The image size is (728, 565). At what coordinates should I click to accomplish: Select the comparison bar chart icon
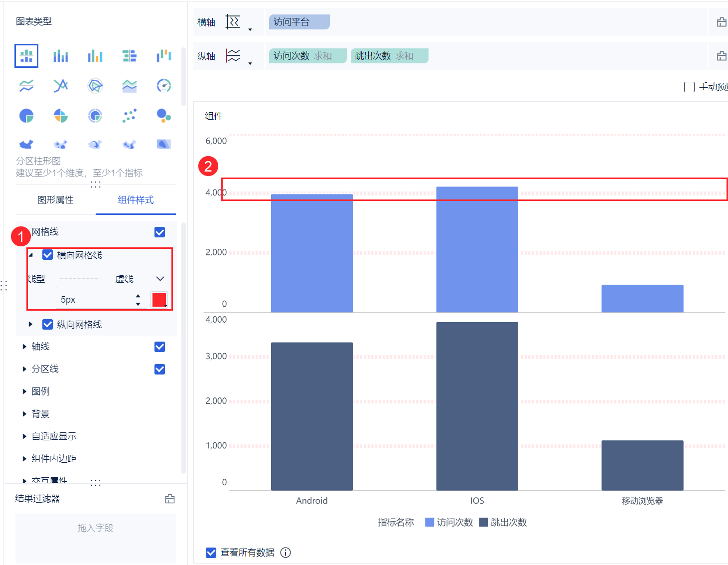click(130, 56)
